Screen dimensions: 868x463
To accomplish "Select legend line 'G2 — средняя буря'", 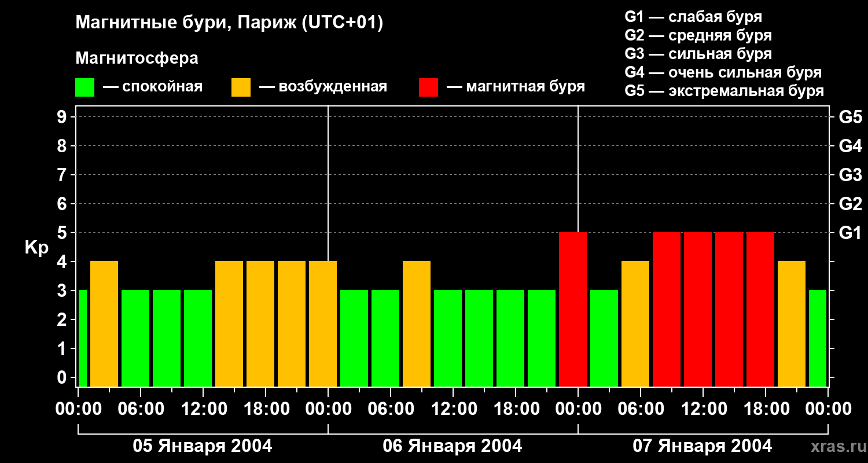I will tap(698, 36).
